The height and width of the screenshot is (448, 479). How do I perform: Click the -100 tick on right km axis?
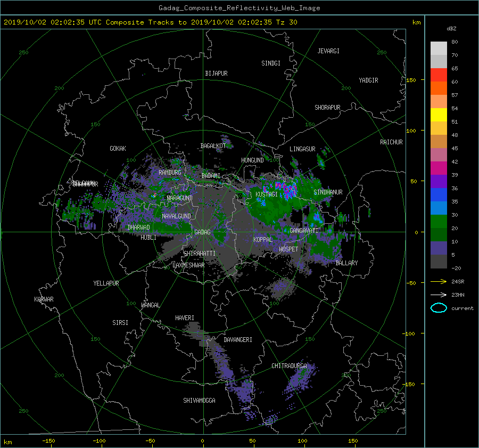click(x=410, y=333)
